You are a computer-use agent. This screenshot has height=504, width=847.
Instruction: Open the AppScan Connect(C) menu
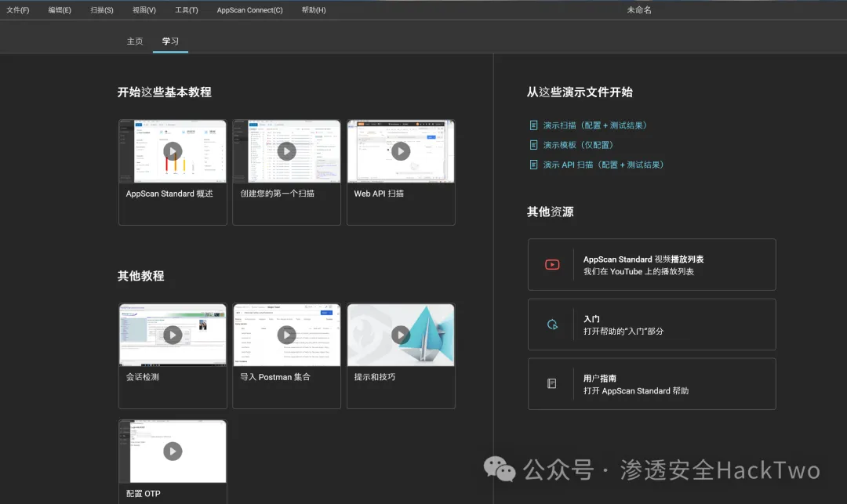click(249, 9)
